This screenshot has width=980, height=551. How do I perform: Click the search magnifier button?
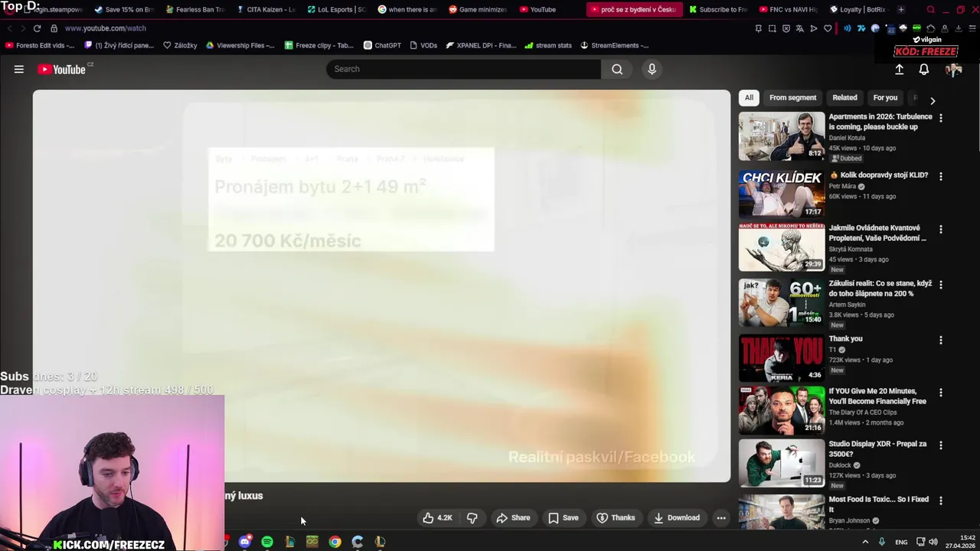[617, 69]
